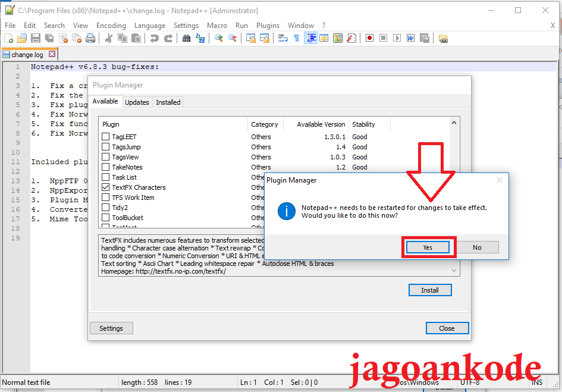Select the Available tab

[x=105, y=101]
